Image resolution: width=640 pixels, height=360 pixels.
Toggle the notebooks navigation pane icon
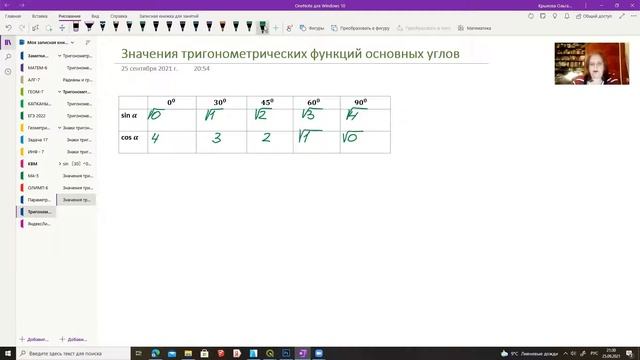(8, 42)
